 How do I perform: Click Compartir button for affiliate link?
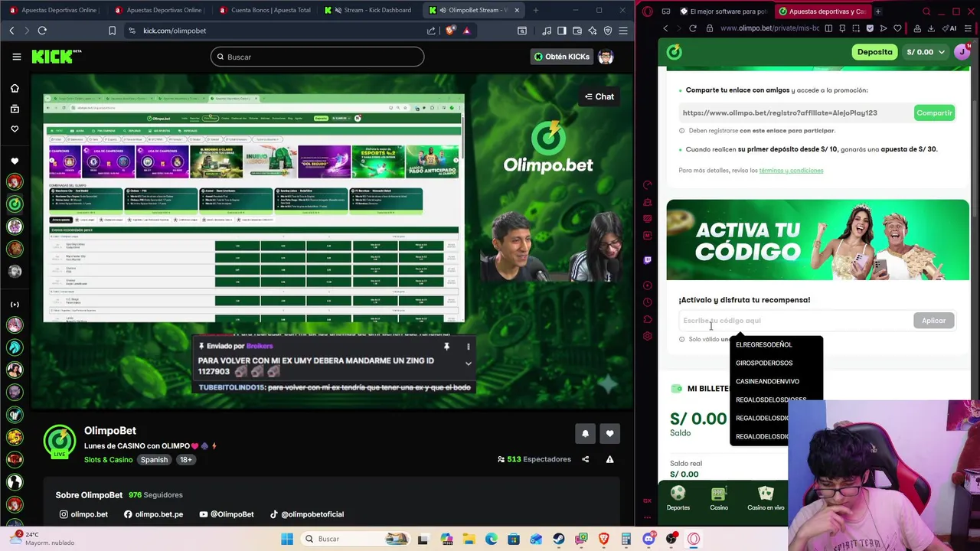point(934,112)
